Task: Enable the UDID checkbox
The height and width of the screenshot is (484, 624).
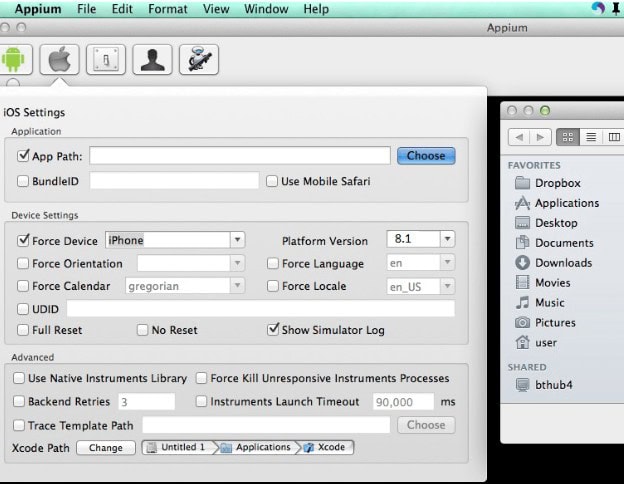Action: tap(23, 309)
